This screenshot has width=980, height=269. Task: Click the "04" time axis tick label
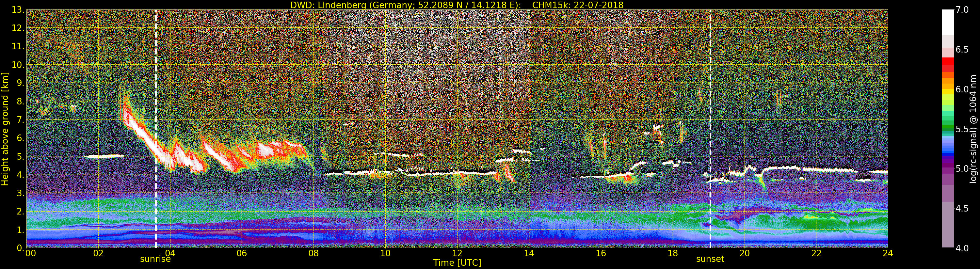[170, 253]
